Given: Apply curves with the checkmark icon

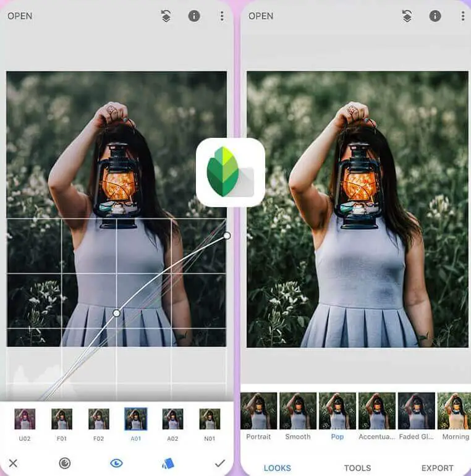Looking at the screenshot, I should [219, 463].
